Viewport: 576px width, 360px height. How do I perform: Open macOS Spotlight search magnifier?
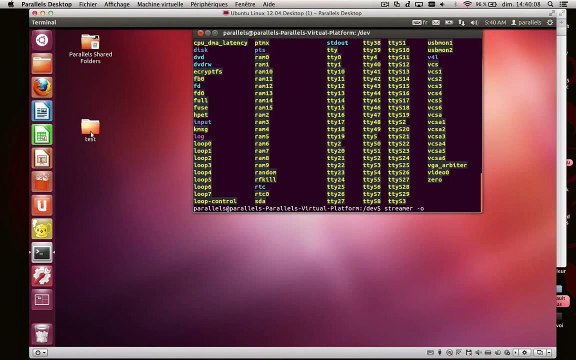(550, 4)
